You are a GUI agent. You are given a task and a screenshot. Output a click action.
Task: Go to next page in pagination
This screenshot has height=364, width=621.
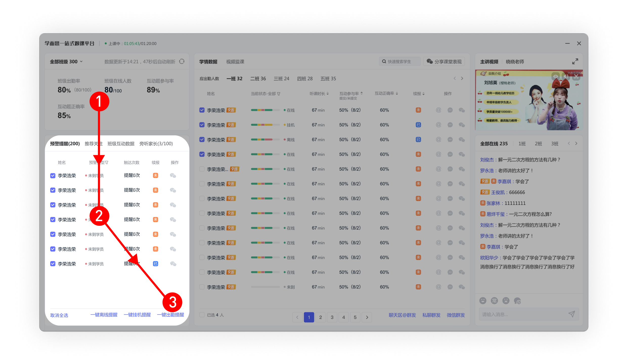[x=367, y=317]
